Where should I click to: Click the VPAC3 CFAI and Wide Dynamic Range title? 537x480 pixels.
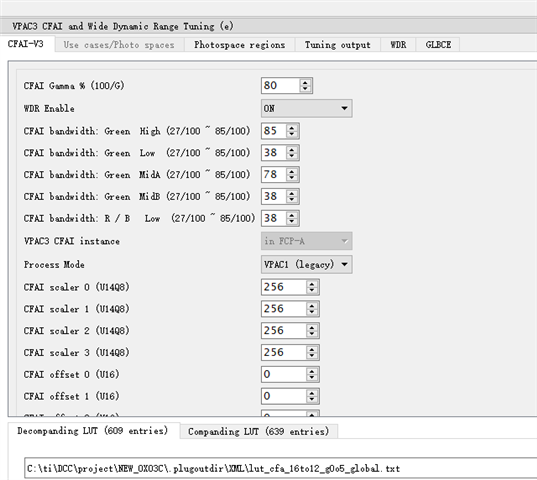point(123,26)
